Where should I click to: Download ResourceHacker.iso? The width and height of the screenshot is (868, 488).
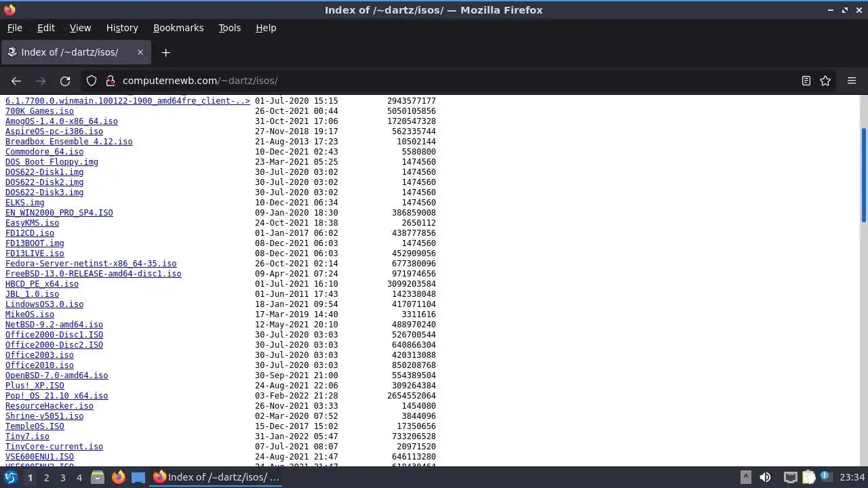coord(50,406)
